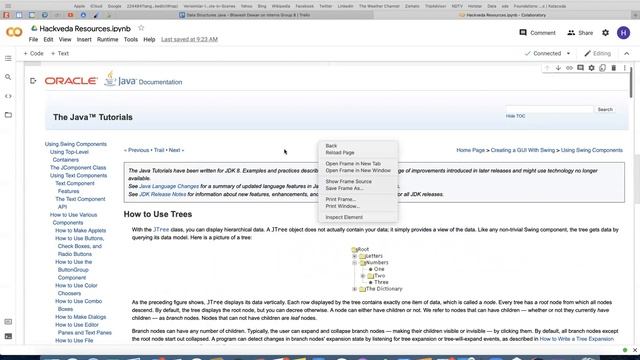The width and height of the screenshot is (640, 360).
Task: Open the Java Language Changes link
Action: [169, 186]
